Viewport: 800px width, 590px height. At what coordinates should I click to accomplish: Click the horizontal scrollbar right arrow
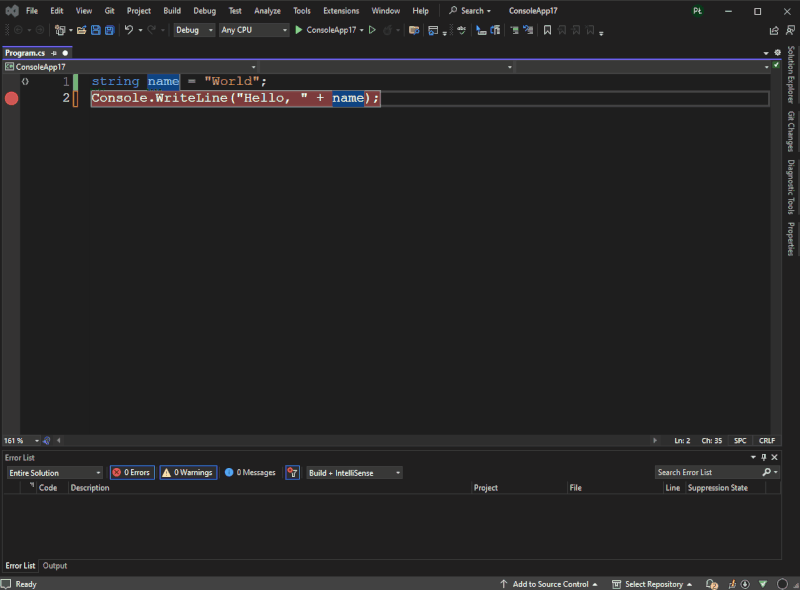point(655,440)
